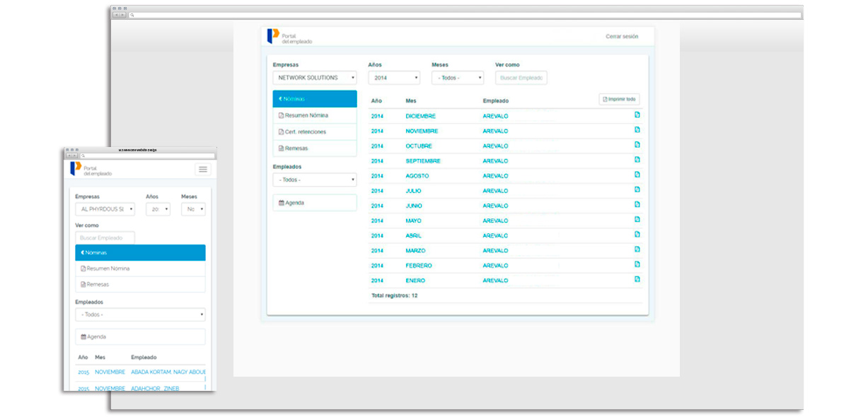
Task: Click ABADA KORTAM employee link in small window
Action: pos(168,372)
